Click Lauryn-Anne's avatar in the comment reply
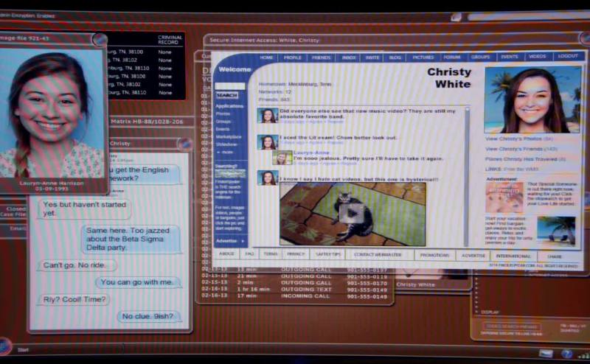This screenshot has width=590, height=364. (283, 157)
